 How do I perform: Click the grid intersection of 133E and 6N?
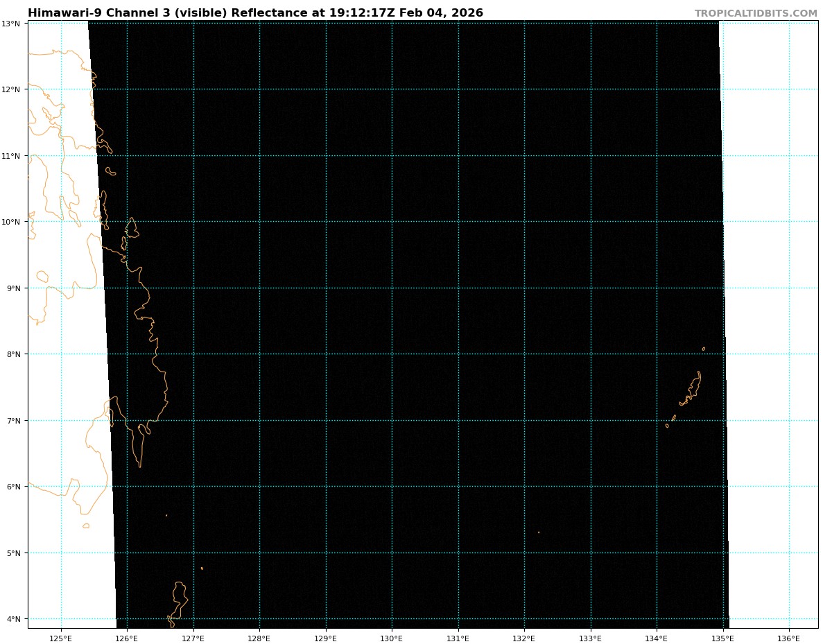tap(590, 486)
